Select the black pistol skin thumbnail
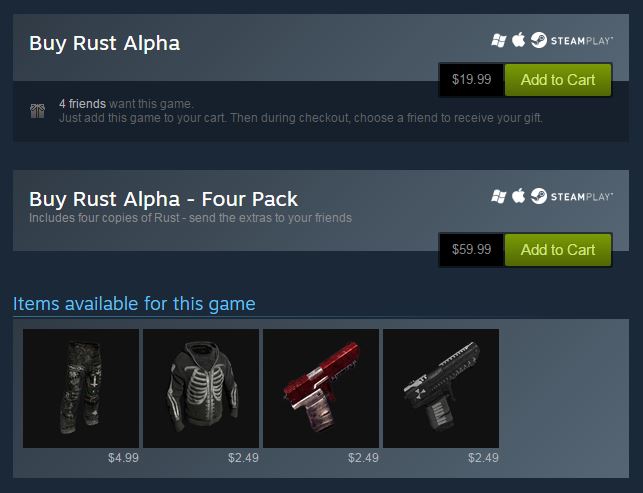Screen dimensions: 643x493 (441, 388)
